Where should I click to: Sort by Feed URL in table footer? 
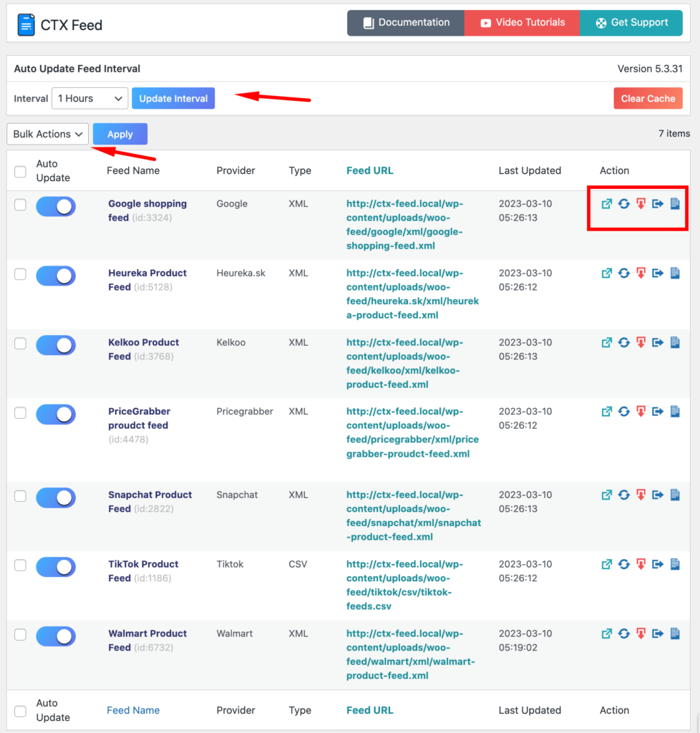(369, 710)
